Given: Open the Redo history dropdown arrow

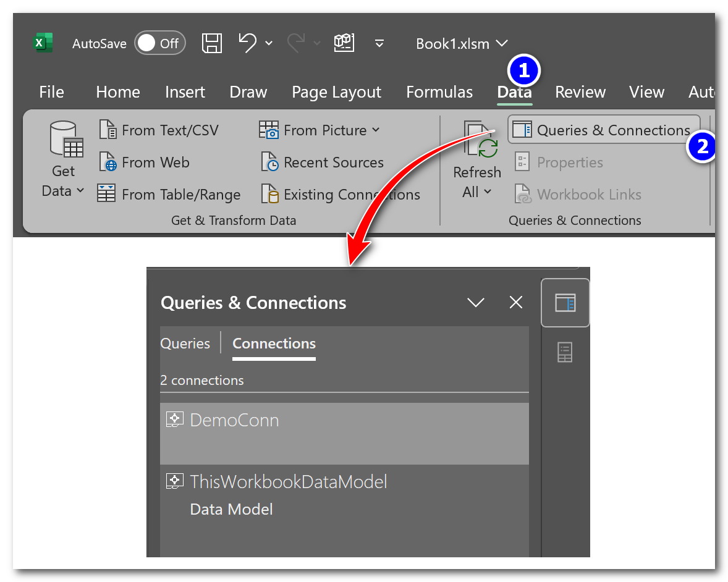Looking at the screenshot, I should coord(317,43).
